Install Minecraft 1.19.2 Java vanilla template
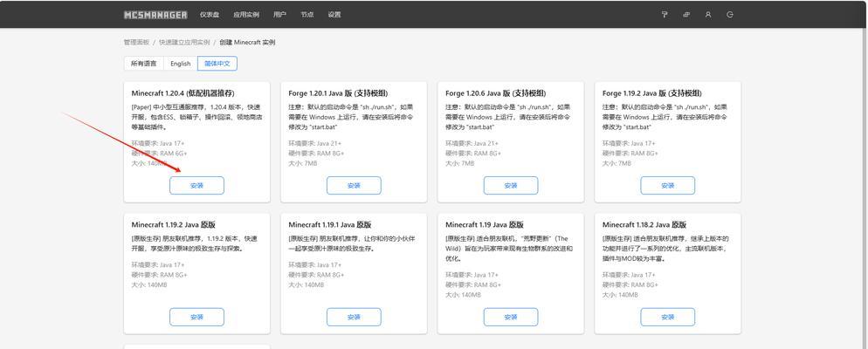The image size is (868, 349). (x=196, y=317)
